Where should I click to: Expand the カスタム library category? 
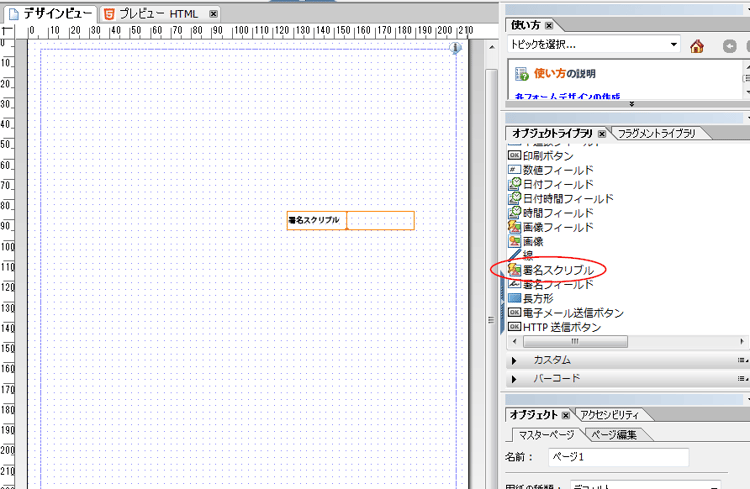click(514, 360)
